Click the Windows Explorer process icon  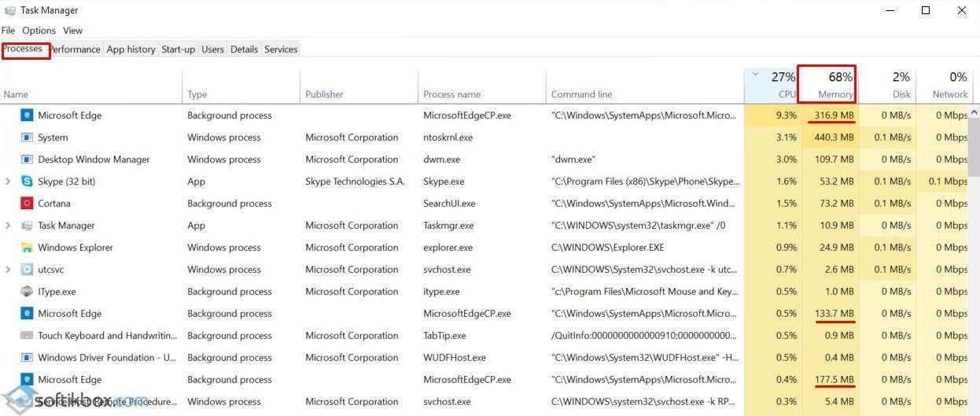tap(27, 248)
